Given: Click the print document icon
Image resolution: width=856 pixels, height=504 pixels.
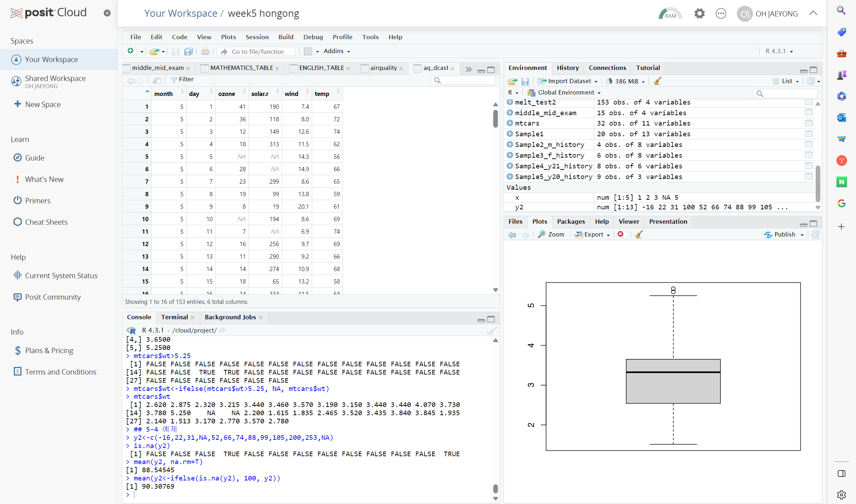Looking at the screenshot, I should (x=205, y=51).
